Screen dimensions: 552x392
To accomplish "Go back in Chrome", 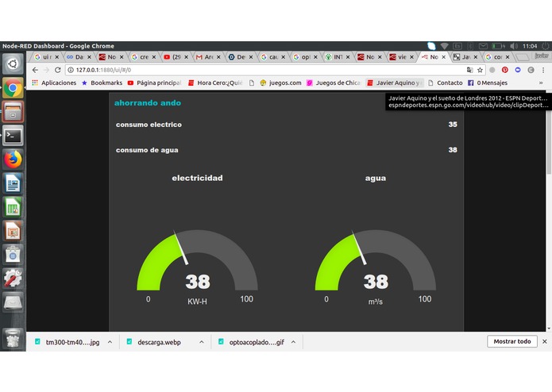I will coord(35,70).
